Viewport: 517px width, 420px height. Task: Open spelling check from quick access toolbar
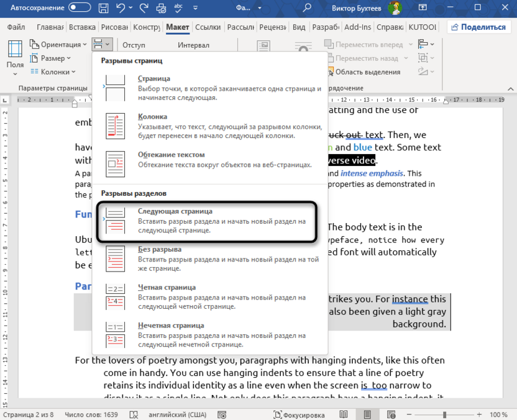tap(178, 8)
